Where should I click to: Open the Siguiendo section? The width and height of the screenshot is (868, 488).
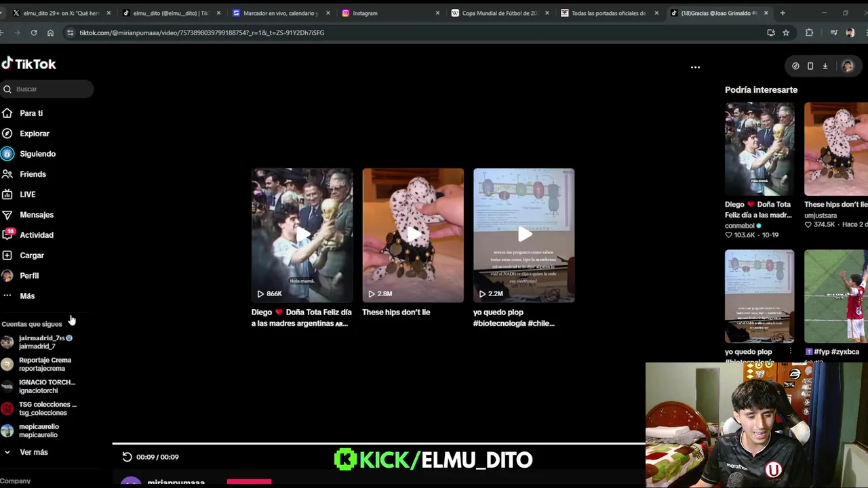[x=37, y=154]
